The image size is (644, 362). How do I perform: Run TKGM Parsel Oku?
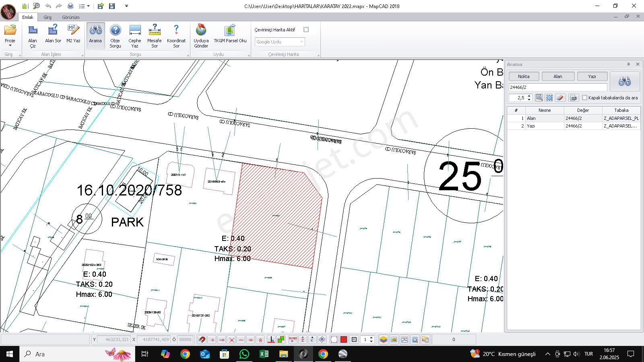click(x=230, y=33)
